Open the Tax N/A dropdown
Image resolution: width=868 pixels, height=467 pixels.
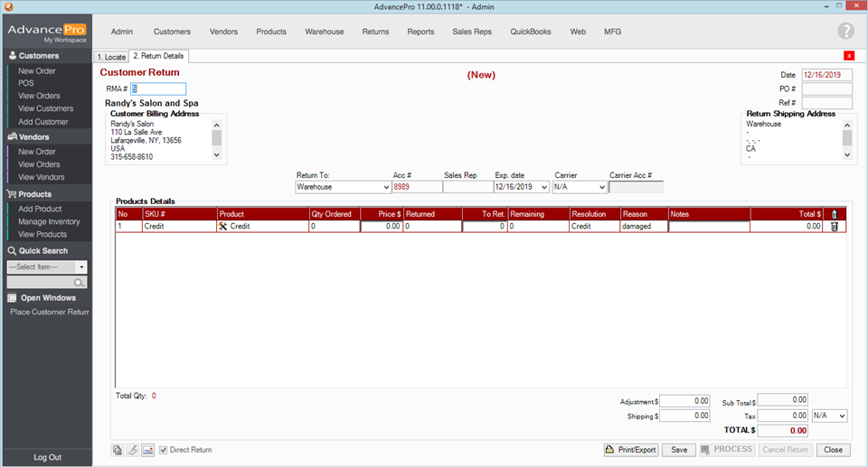click(841, 416)
